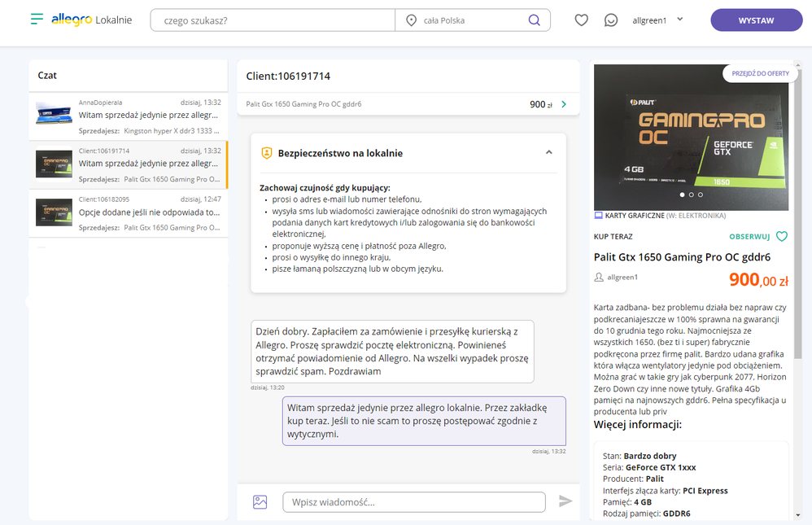Select the third image carousel dot
The height and width of the screenshot is (525, 812).
tap(701, 195)
